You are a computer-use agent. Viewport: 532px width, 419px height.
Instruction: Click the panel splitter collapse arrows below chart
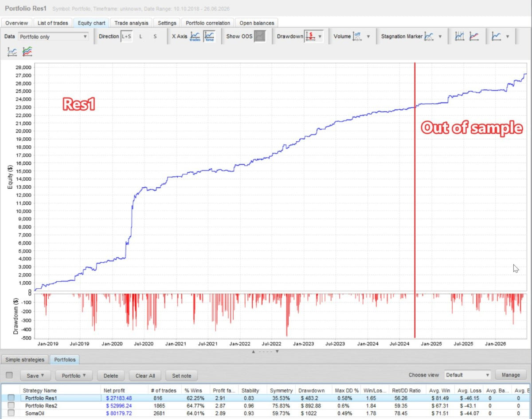point(266,352)
